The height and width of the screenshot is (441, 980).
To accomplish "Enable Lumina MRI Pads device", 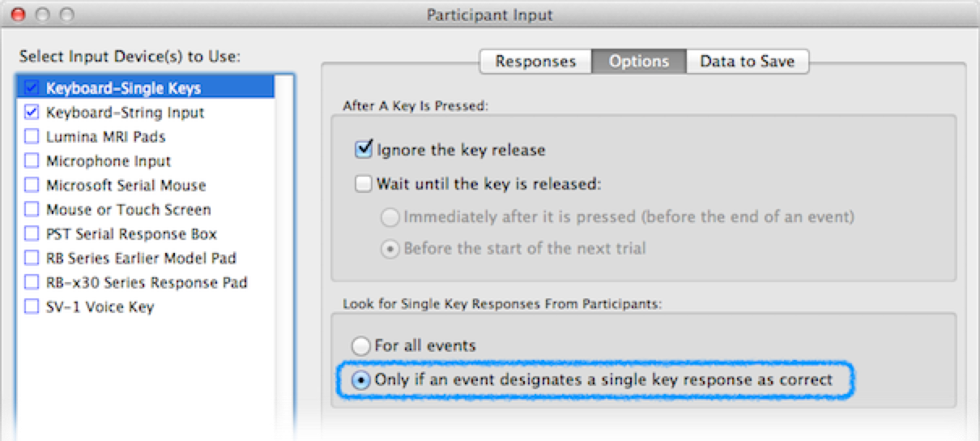I will (x=32, y=137).
